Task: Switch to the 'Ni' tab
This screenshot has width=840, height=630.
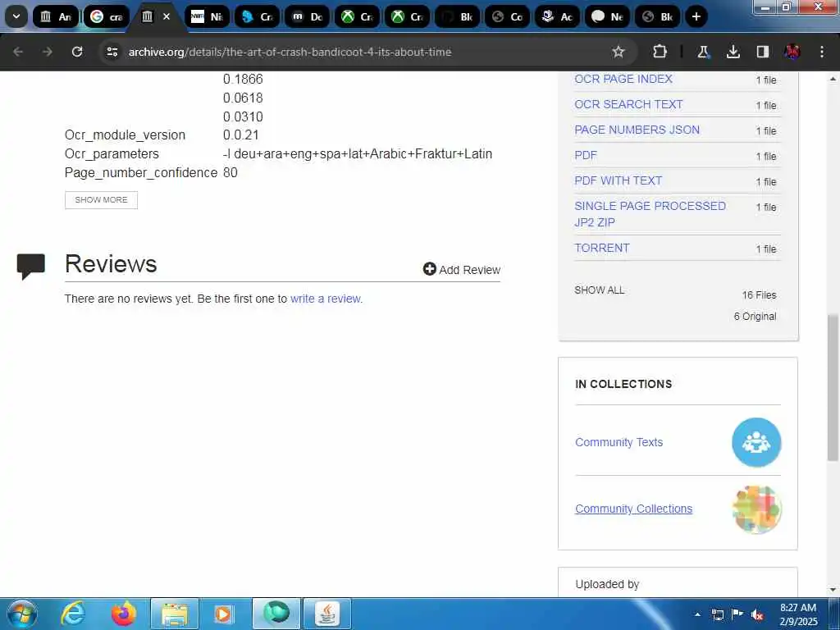Action: click(x=207, y=16)
